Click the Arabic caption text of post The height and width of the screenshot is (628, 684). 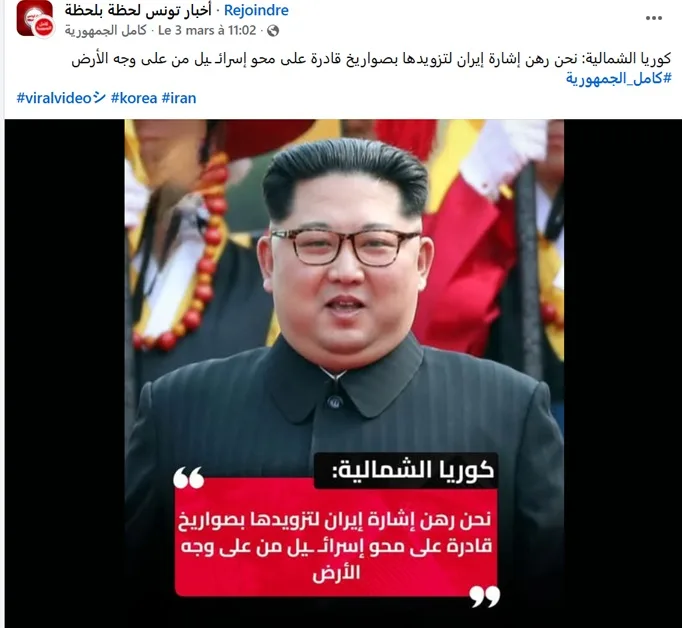tap(371, 60)
